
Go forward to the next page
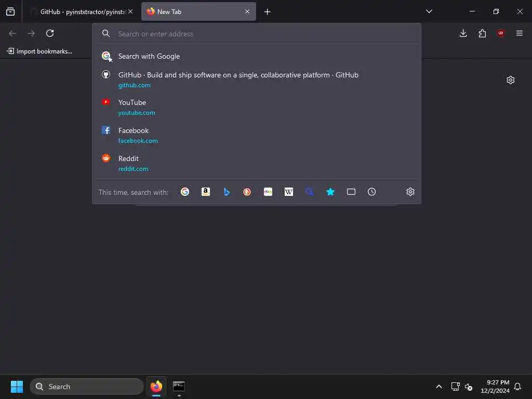(x=31, y=33)
